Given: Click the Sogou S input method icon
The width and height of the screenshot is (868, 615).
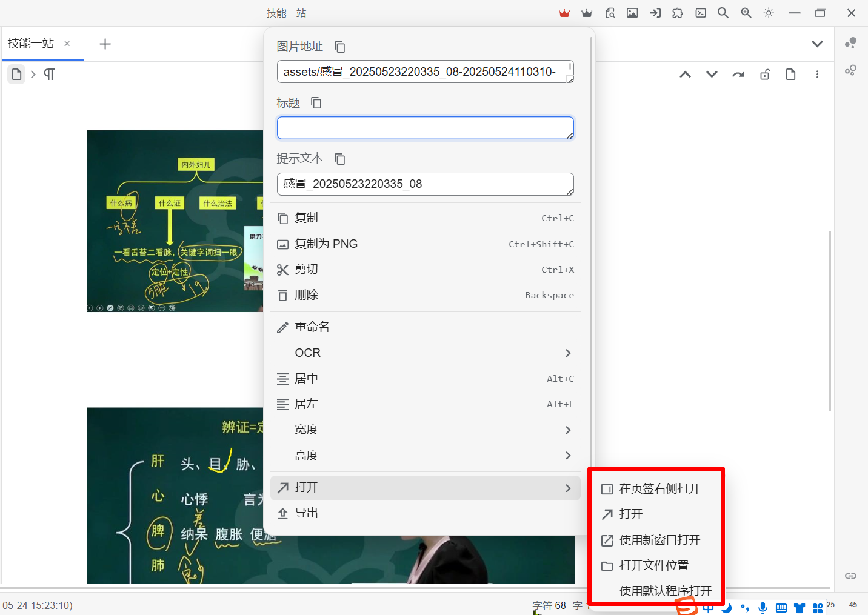Looking at the screenshot, I should 687,605.
